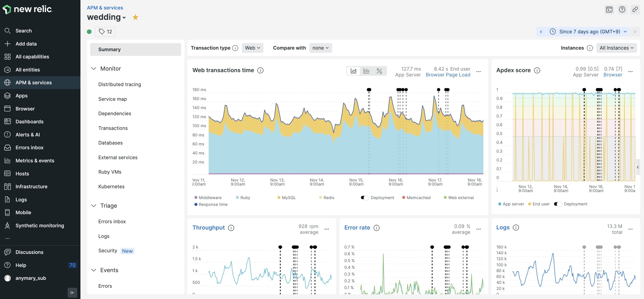Open Databases under Monitor

(110, 143)
